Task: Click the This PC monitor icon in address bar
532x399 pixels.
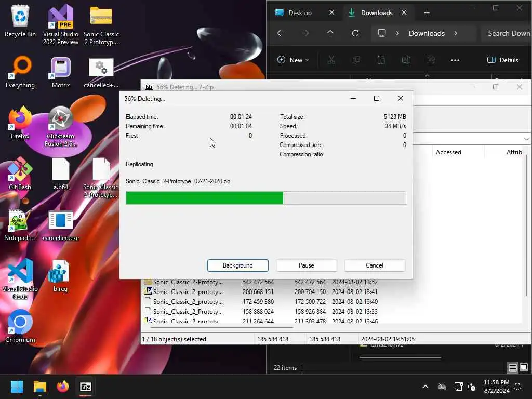Action: pyautogui.click(x=382, y=33)
